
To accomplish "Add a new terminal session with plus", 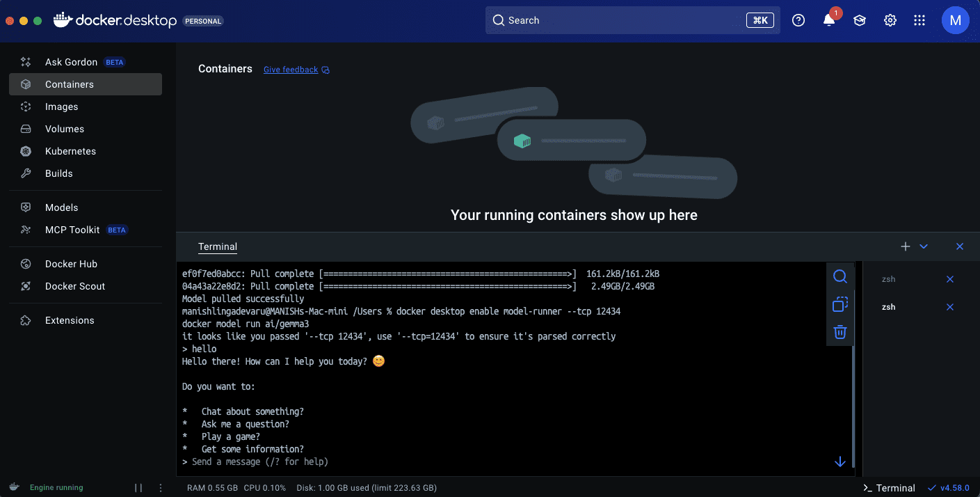I will [x=905, y=246].
